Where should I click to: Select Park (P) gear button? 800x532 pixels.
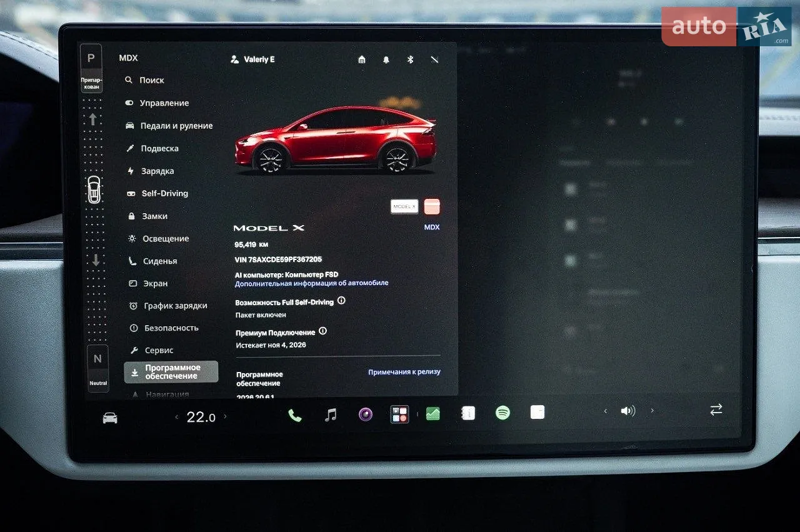click(91, 69)
